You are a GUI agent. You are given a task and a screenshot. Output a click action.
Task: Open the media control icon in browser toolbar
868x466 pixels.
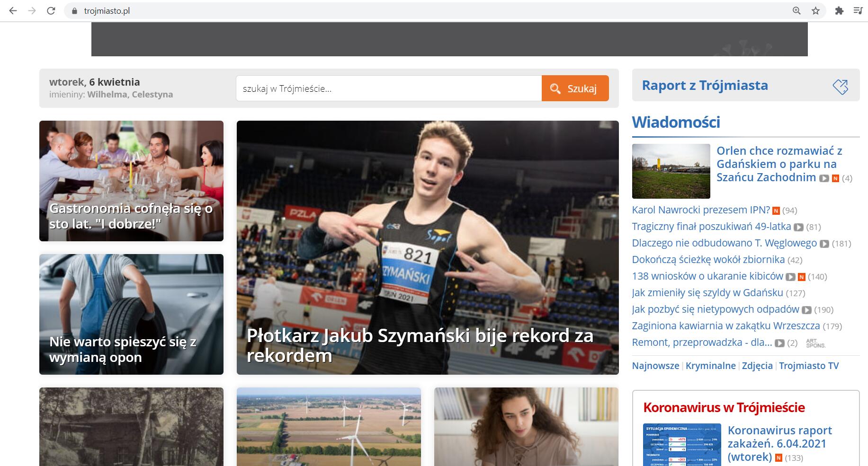pos(858,10)
